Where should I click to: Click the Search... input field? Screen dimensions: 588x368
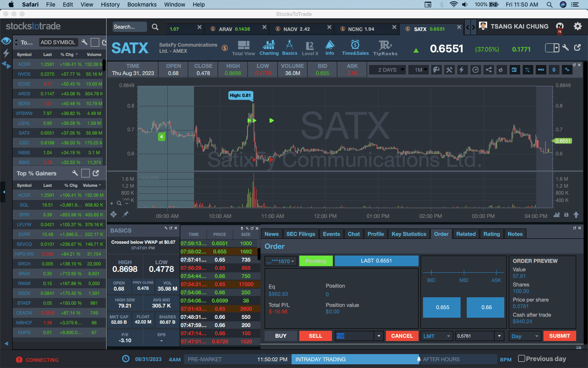(x=130, y=27)
